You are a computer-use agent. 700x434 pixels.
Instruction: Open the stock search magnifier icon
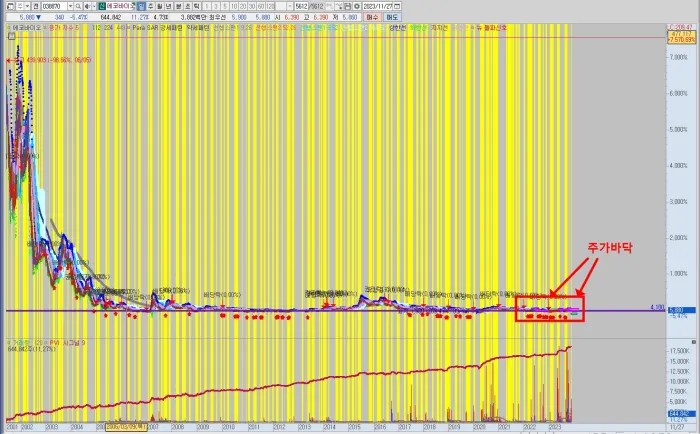point(78,6)
